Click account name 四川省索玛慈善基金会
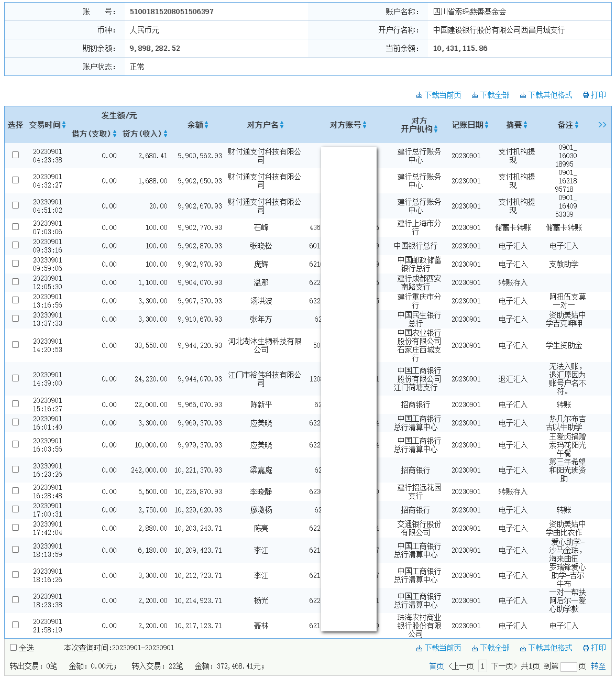The width and height of the screenshot is (616, 678). pos(469,12)
